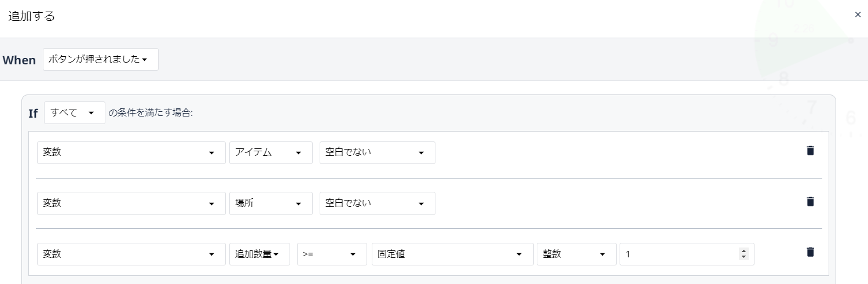This screenshot has width=868, height=284.
Task: Delete the 追加数量 condition row with trash icon
Action: pos(810,252)
